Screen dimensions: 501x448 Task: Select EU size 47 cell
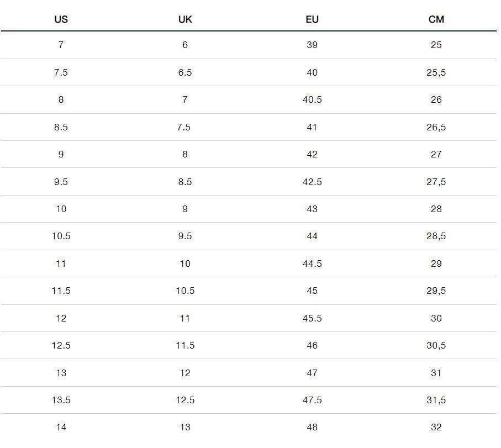coord(312,373)
